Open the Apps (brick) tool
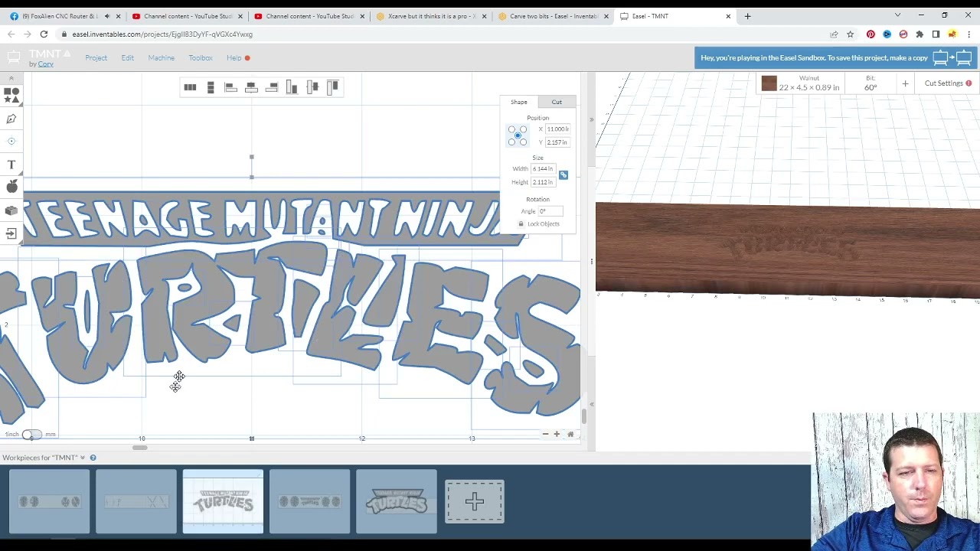This screenshot has height=551, width=980. click(11, 210)
